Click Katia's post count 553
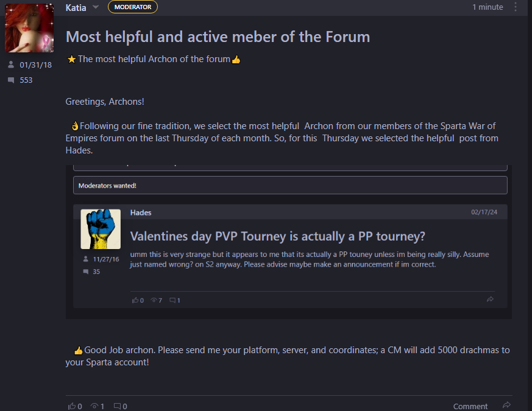Viewport: 532px width, 411px height. [26, 80]
